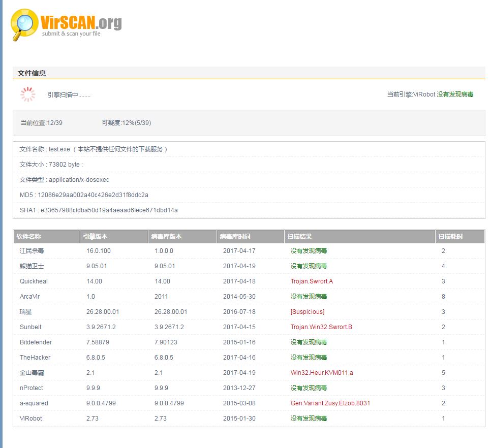The width and height of the screenshot is (490, 448).
Task: Select the 当前位置:12/39 progress text
Action: pyautogui.click(x=42, y=123)
